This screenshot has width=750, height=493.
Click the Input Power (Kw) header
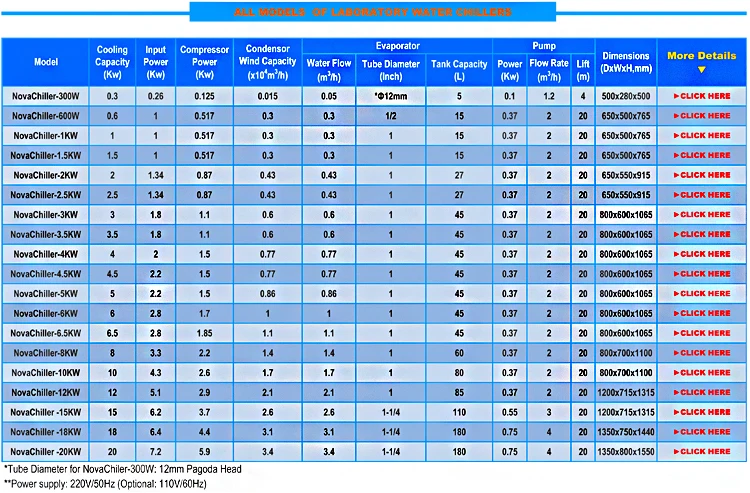pyautogui.click(x=155, y=62)
